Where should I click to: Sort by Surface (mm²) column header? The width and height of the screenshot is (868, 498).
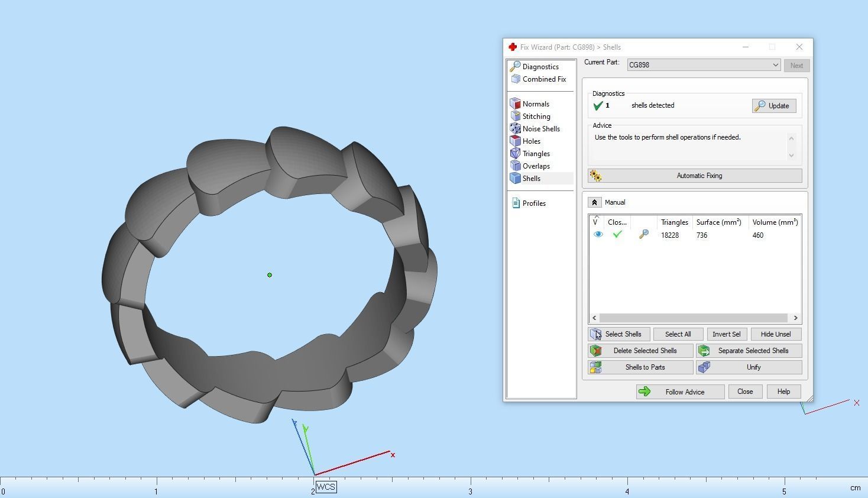pyautogui.click(x=718, y=222)
